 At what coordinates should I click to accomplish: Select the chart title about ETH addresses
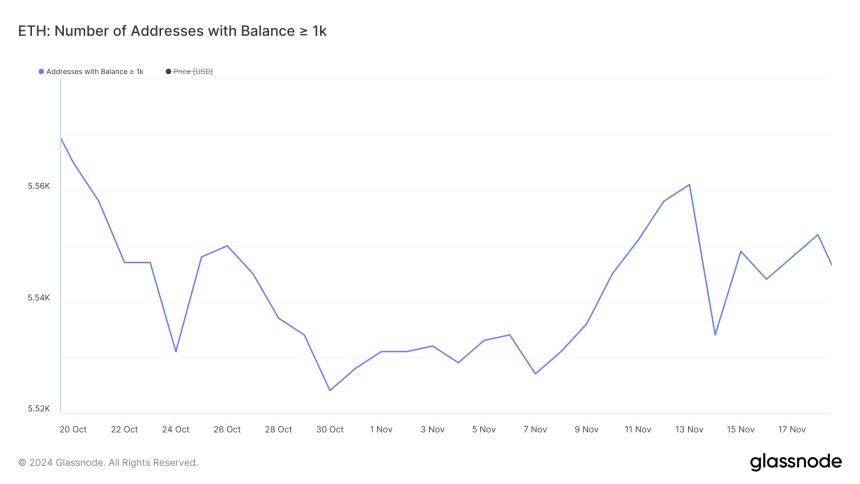click(x=172, y=31)
